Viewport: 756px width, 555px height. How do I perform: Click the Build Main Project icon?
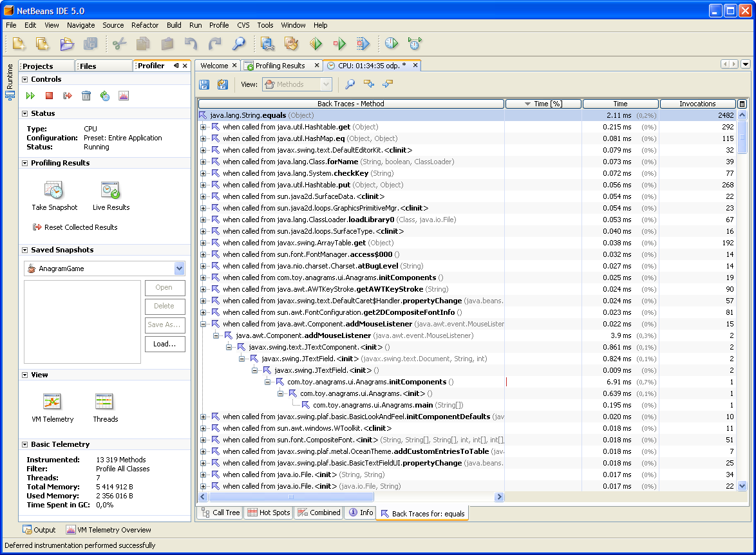(x=268, y=44)
